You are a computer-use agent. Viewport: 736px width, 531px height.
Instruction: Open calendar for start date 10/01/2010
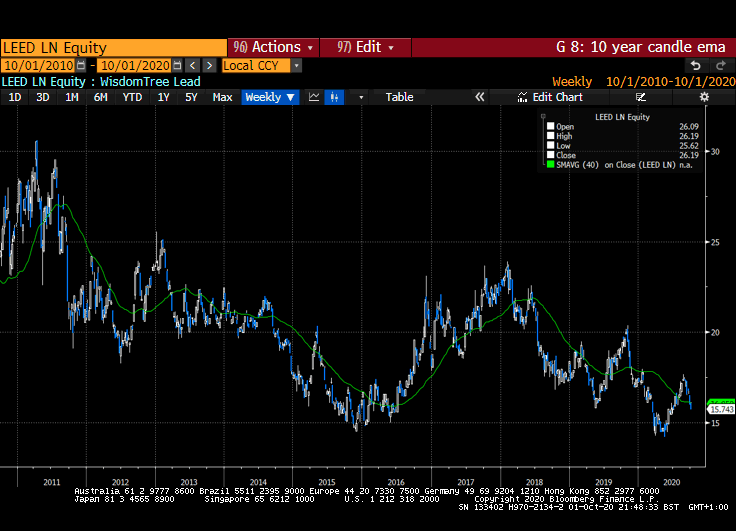pyautogui.click(x=81, y=66)
